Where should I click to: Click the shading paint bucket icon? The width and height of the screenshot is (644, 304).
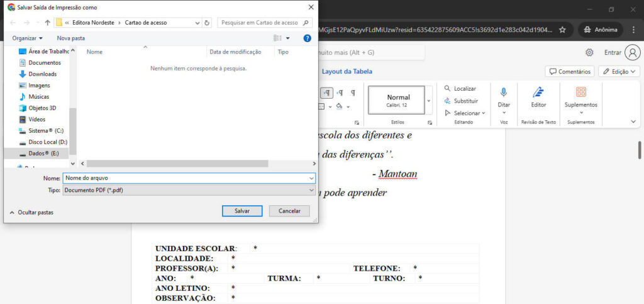click(339, 106)
